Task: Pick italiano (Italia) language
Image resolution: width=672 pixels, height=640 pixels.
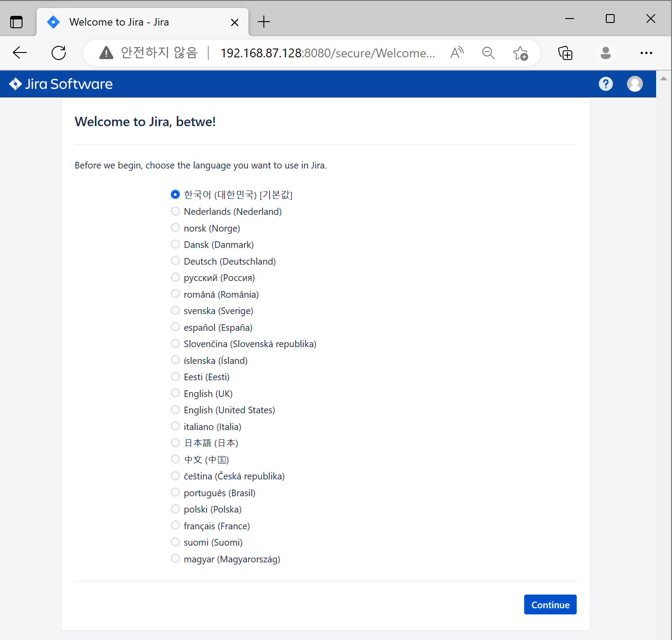Action: pos(175,426)
